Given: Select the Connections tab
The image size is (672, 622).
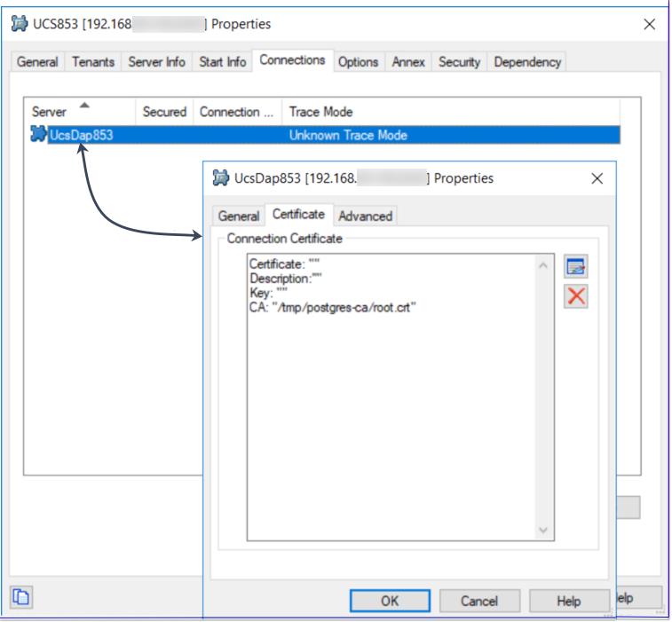Looking at the screenshot, I should (292, 60).
